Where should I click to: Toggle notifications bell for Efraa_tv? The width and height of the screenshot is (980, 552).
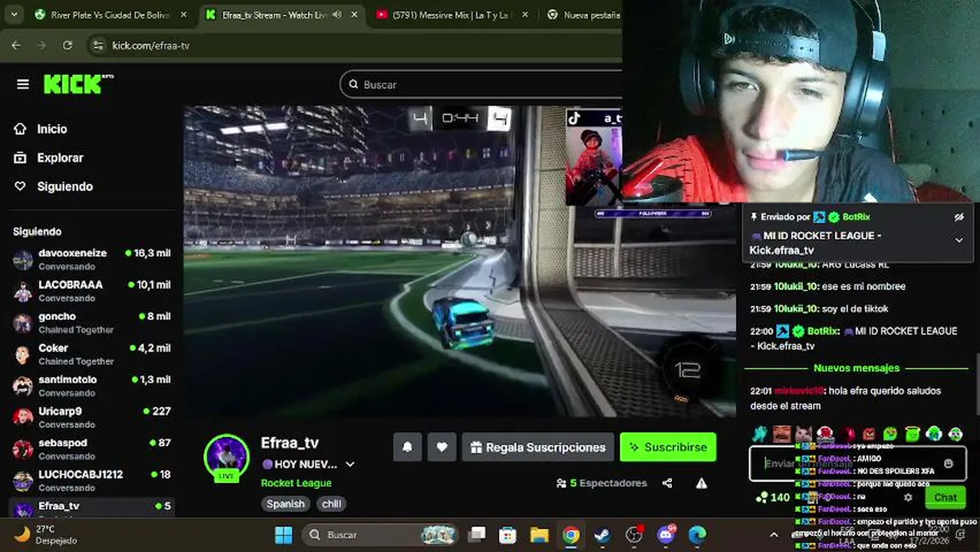point(408,447)
